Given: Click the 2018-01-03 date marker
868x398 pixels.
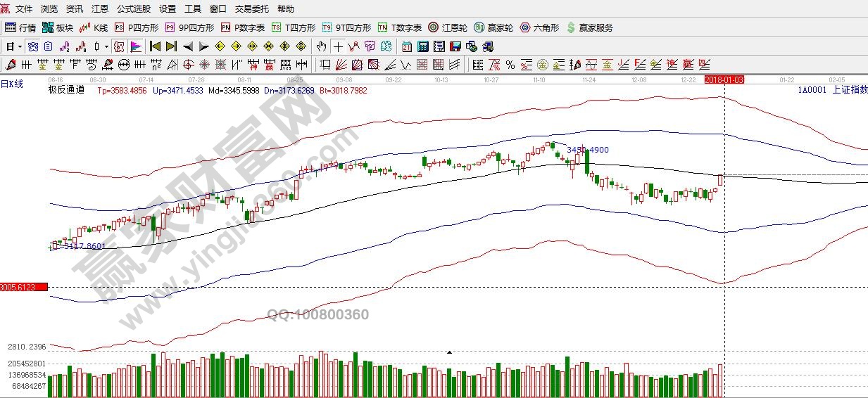Looking at the screenshot, I should pyautogui.click(x=724, y=80).
